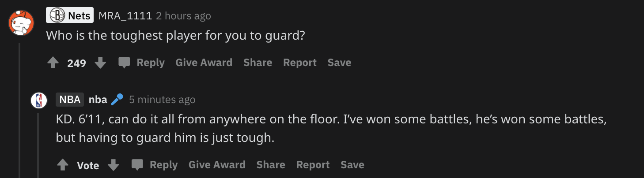Open the MRA_1111 user profile

point(125,16)
